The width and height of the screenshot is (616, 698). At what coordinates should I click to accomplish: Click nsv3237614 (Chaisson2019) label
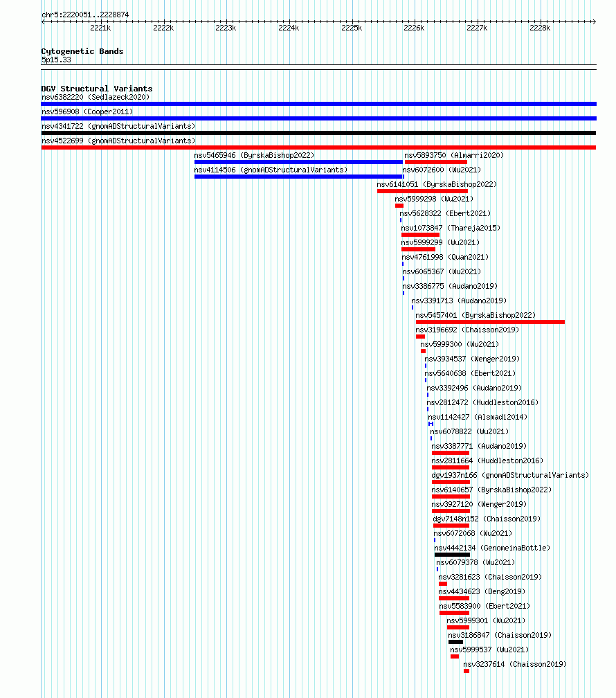515,664
